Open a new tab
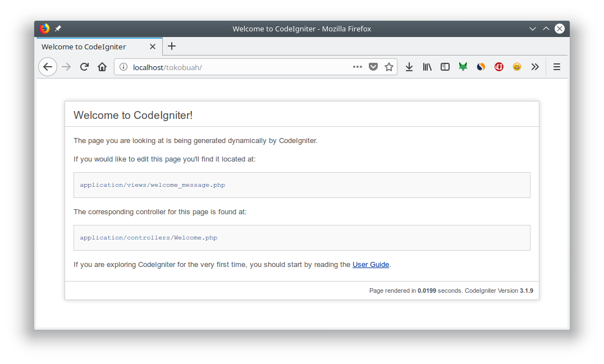Viewport: 604px width, 364px height. point(172,46)
